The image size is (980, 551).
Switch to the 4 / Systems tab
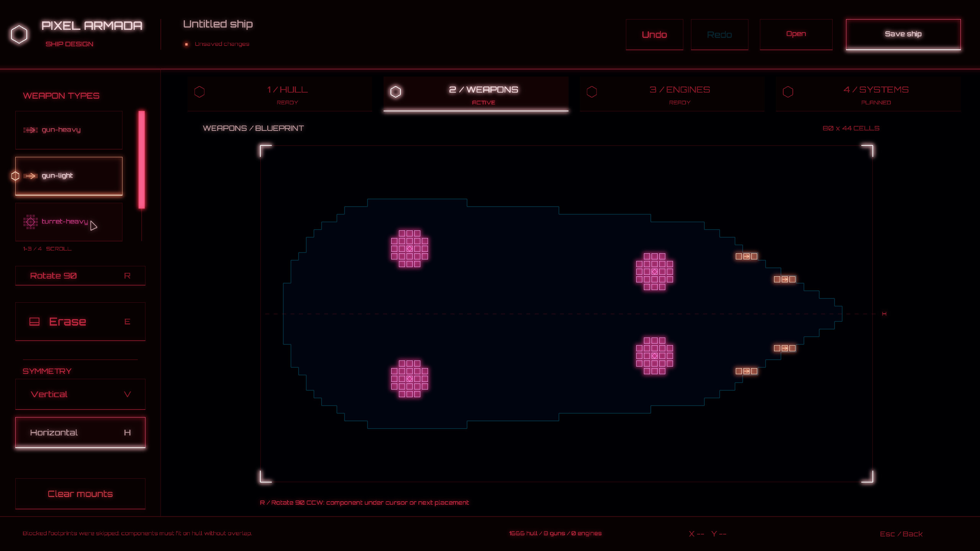[x=869, y=94]
